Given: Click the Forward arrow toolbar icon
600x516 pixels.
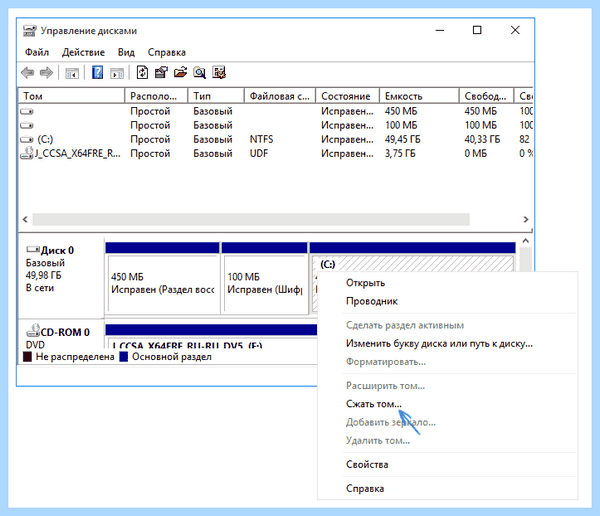Looking at the screenshot, I should click(46, 72).
